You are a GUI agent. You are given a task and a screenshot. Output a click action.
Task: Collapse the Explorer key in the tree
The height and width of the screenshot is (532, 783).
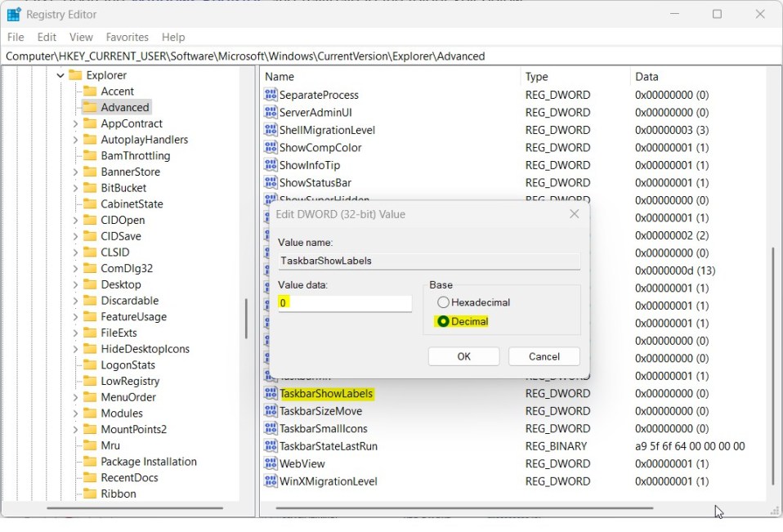pyautogui.click(x=60, y=75)
